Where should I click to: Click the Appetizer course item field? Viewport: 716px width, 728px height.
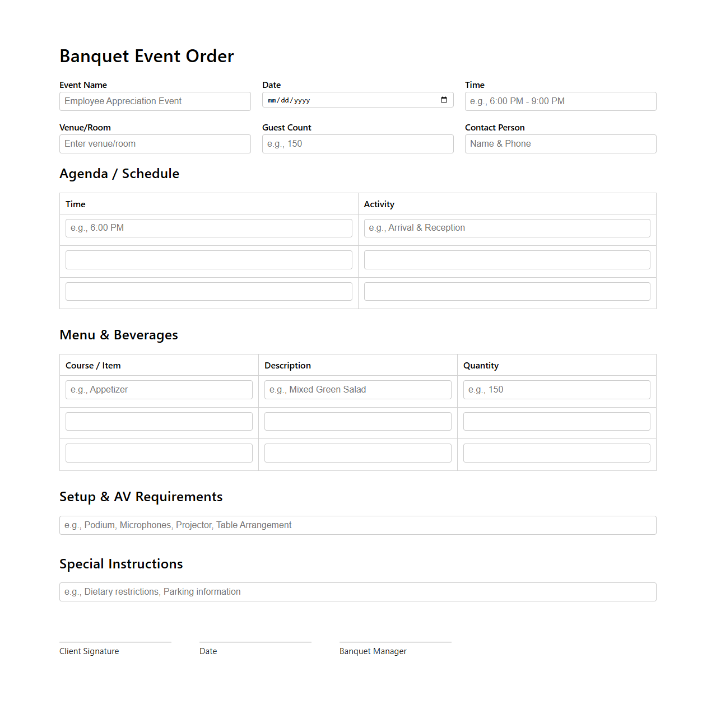(x=159, y=389)
